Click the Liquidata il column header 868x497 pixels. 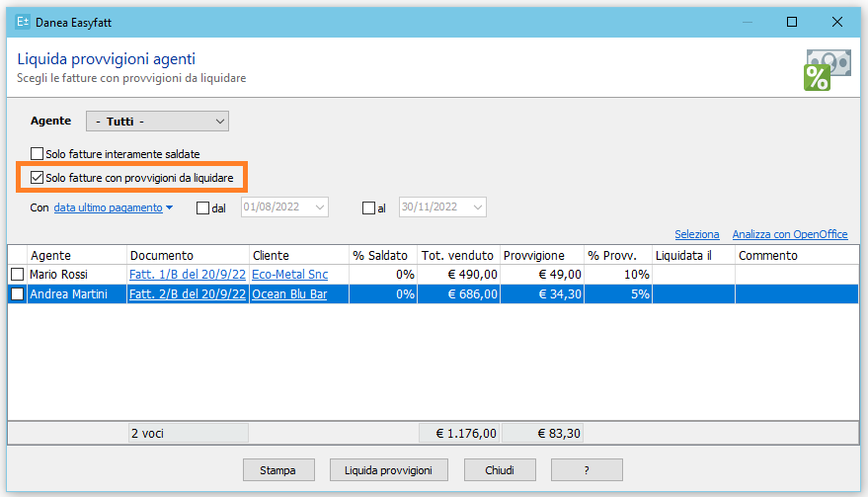693,255
